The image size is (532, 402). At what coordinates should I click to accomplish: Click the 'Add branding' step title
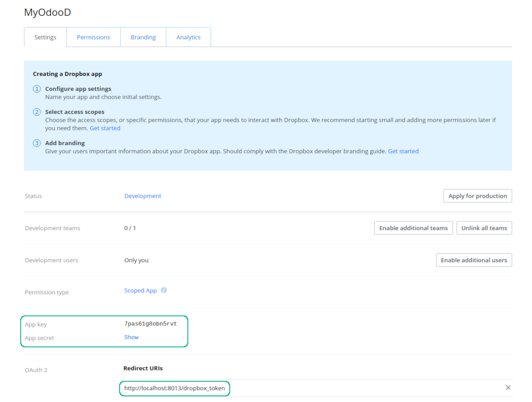65,143
